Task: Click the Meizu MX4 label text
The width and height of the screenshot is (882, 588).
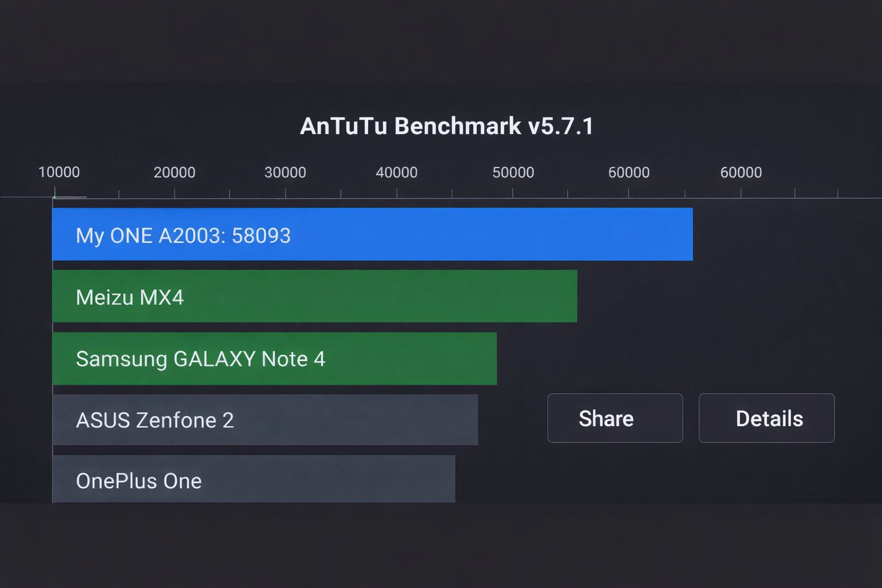Action: point(130,297)
